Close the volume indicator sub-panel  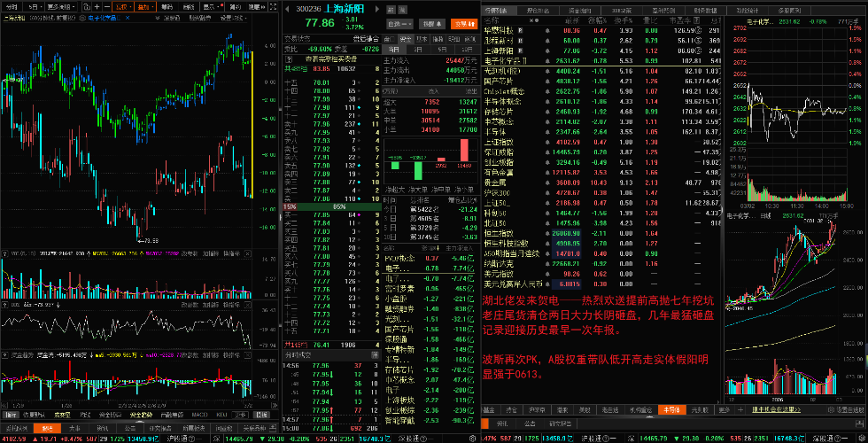click(x=247, y=254)
